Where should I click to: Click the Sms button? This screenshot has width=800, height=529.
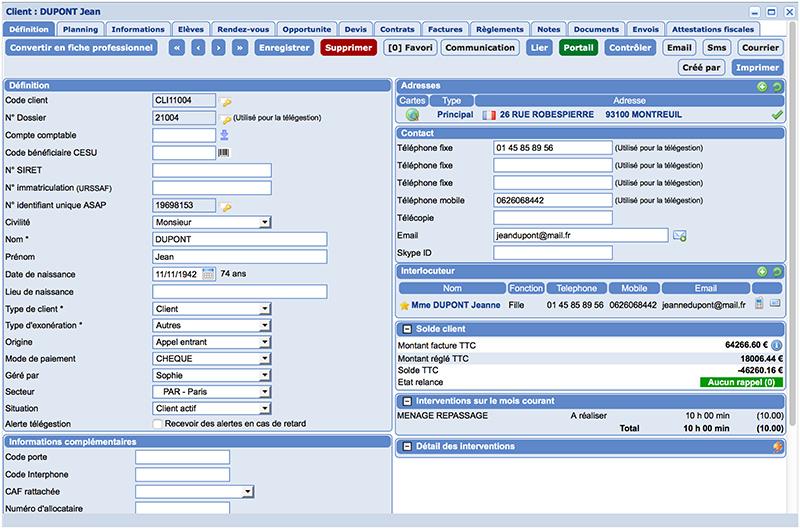pos(716,48)
